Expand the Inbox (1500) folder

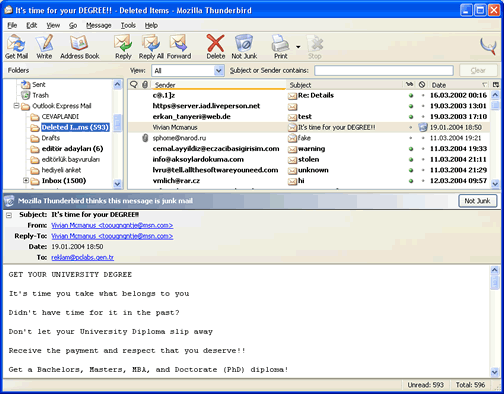pos(26,180)
